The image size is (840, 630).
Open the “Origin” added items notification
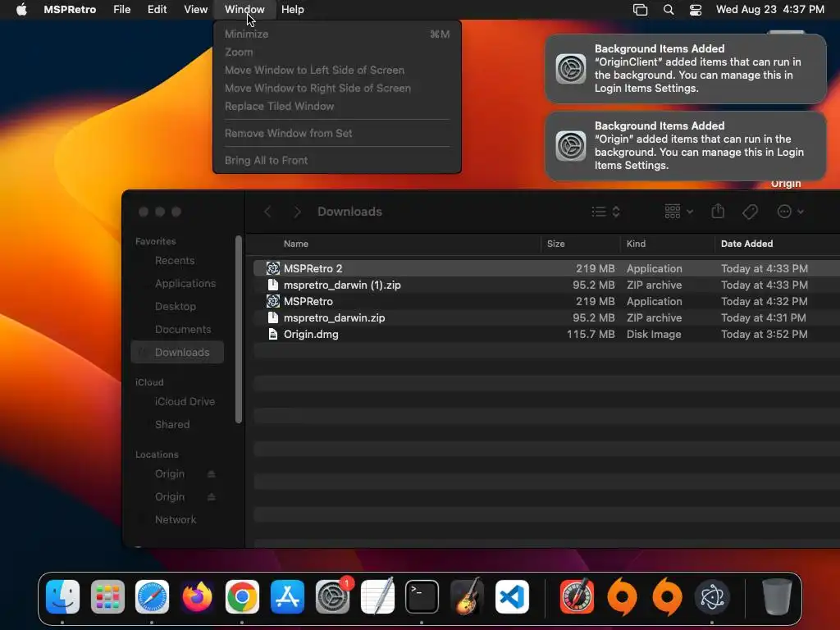685,146
